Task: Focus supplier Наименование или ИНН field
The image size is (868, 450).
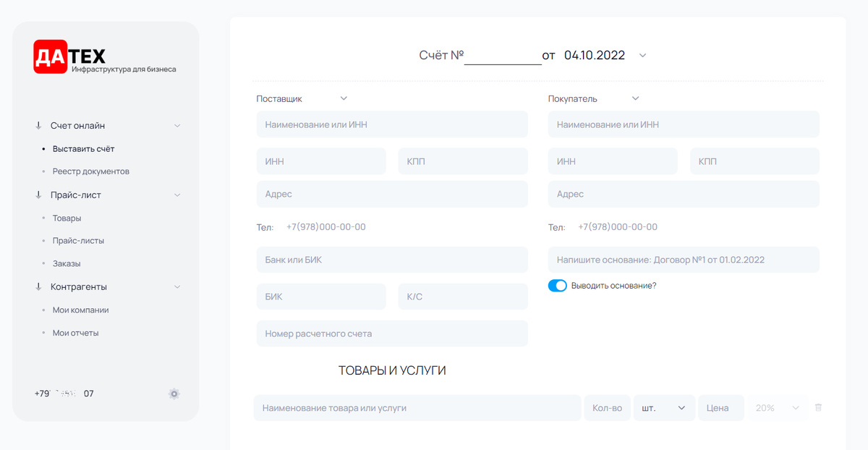Action: pos(392,124)
